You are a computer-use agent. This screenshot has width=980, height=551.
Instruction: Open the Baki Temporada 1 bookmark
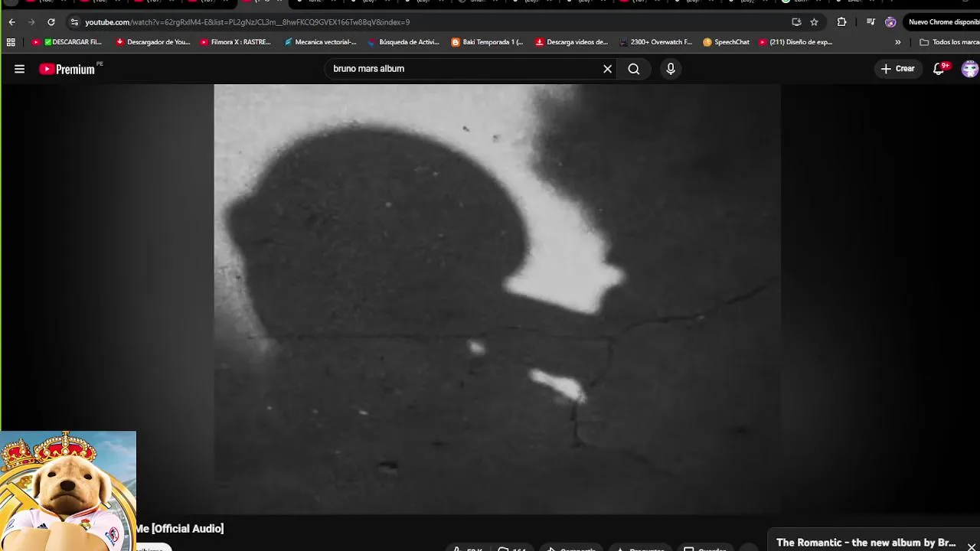487,42
